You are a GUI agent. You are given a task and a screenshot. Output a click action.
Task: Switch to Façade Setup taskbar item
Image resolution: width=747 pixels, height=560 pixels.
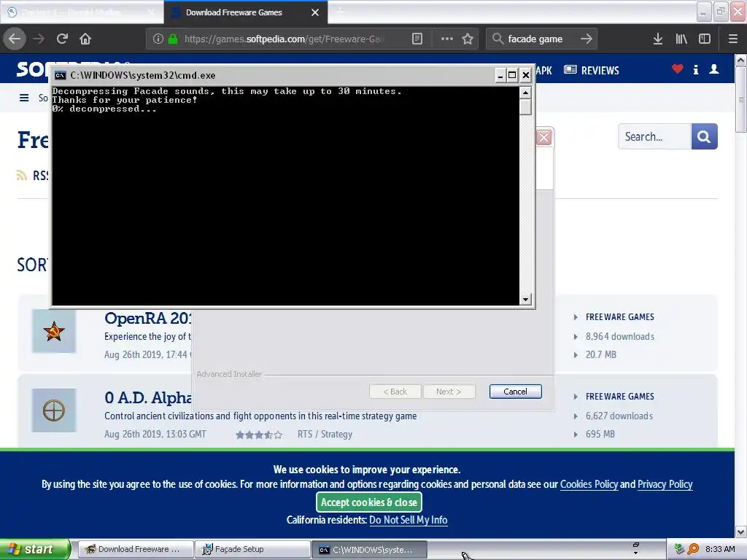tap(252, 549)
